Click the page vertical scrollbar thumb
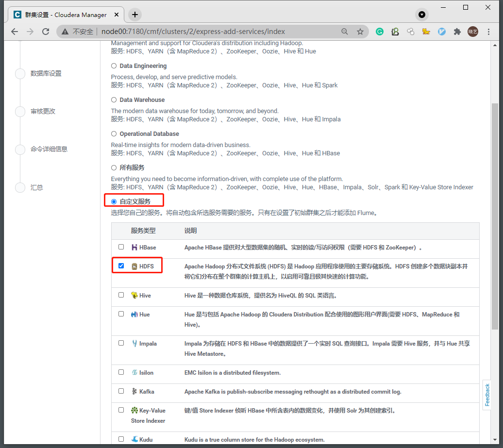Screen dimensions: 503x448 click(x=495, y=216)
